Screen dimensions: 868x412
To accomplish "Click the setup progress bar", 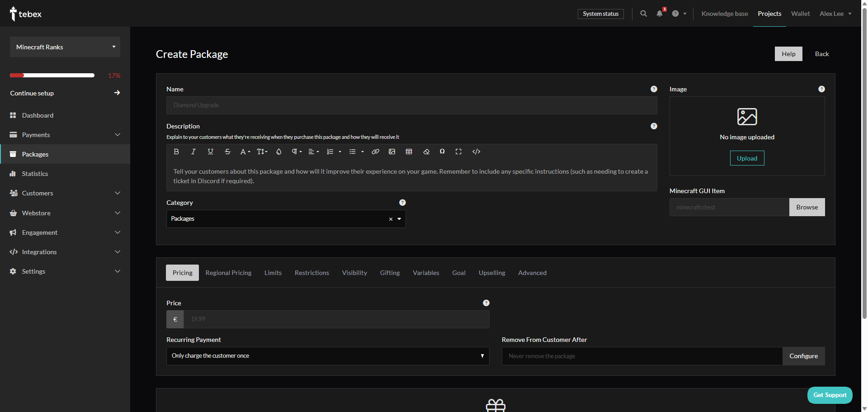I will (x=52, y=76).
